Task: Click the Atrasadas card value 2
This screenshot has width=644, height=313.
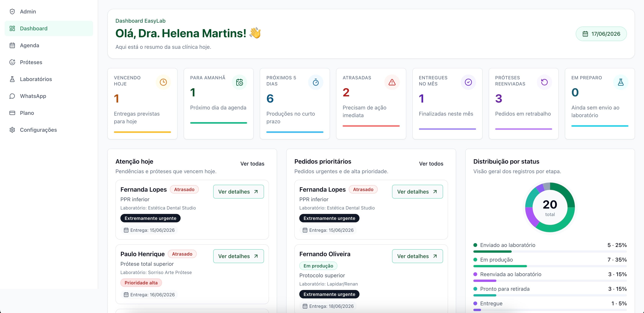Action: click(346, 92)
